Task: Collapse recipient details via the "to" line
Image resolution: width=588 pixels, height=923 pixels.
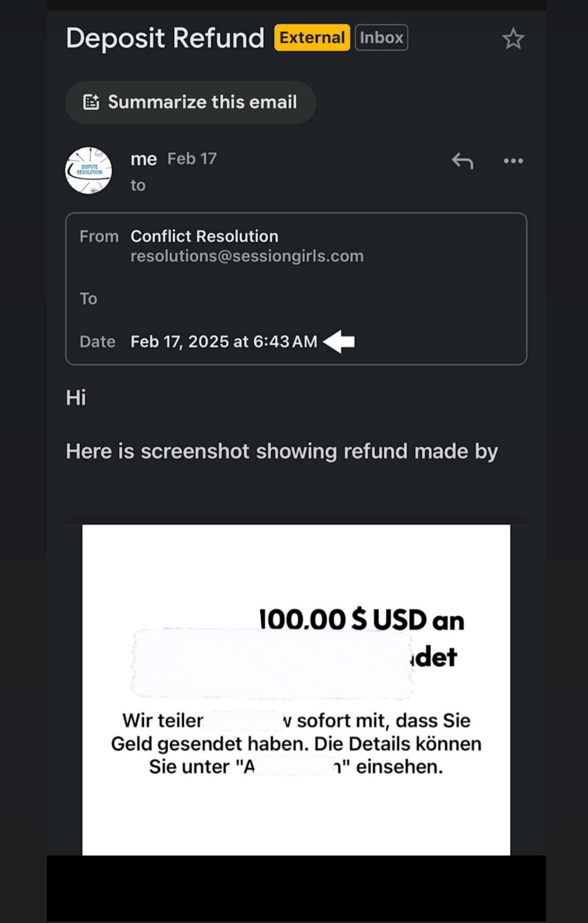Action: tap(138, 185)
